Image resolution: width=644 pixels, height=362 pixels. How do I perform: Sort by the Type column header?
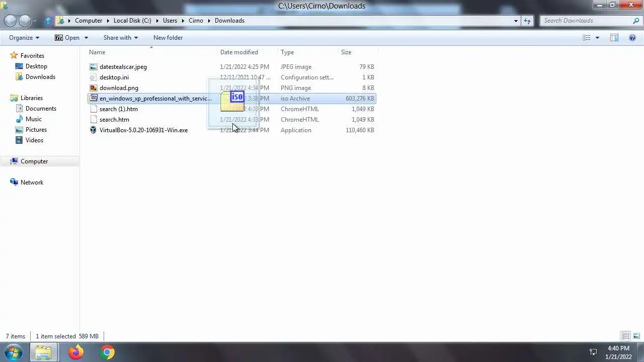307,52
